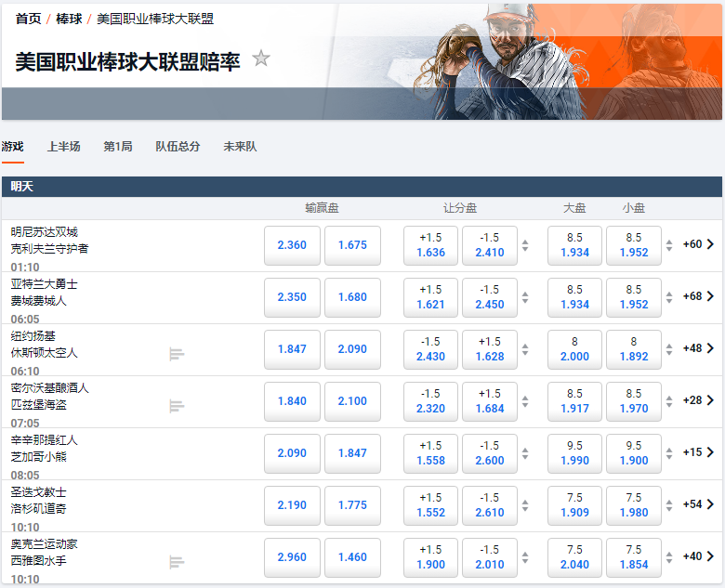Open the 队伍总分 tab
The height and width of the screenshot is (588, 725).
tap(178, 147)
